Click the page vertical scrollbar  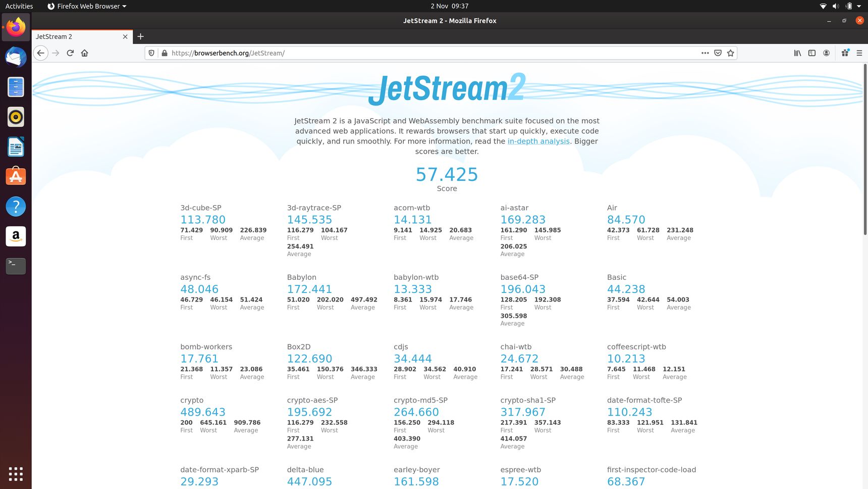coord(865,149)
